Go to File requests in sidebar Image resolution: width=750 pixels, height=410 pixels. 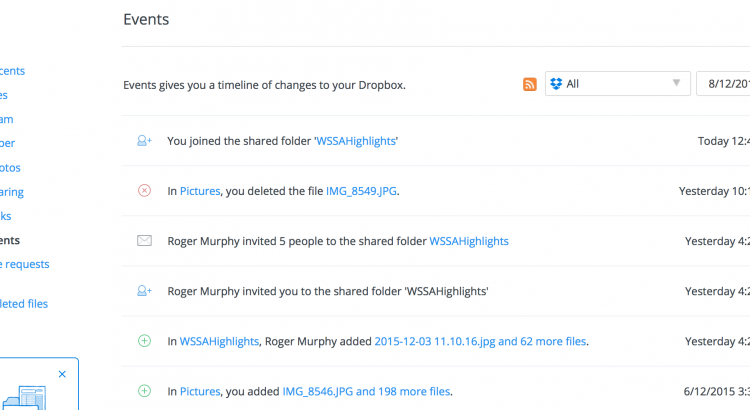pos(24,264)
